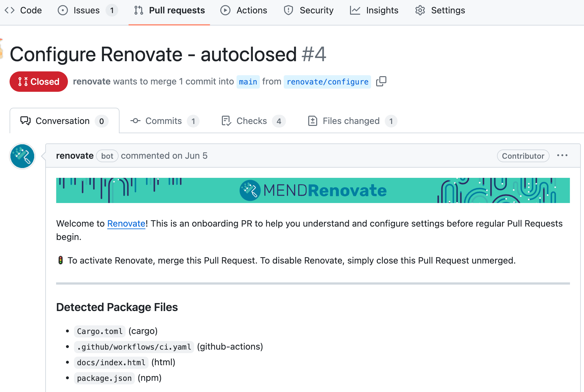This screenshot has height=392, width=584.
Task: Click the main base branch label
Action: point(248,82)
